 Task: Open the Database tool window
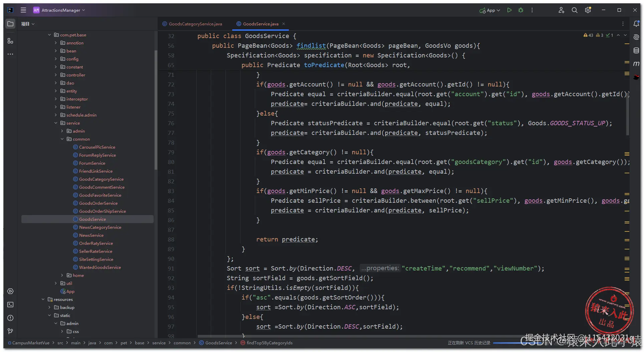click(x=636, y=50)
